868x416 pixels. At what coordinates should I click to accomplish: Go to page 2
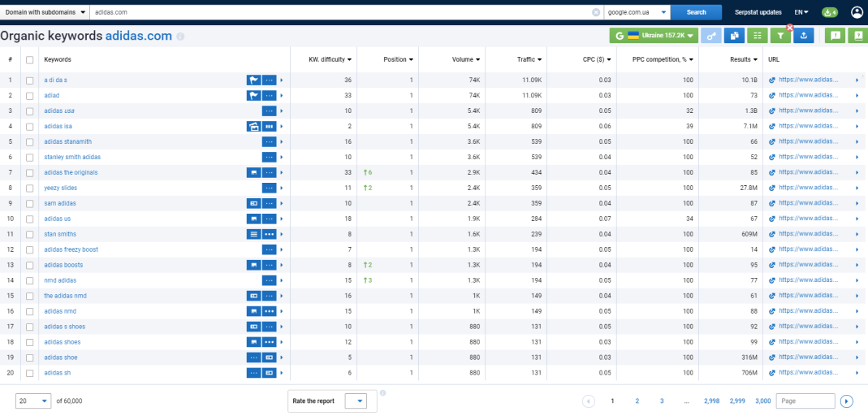[637, 401]
